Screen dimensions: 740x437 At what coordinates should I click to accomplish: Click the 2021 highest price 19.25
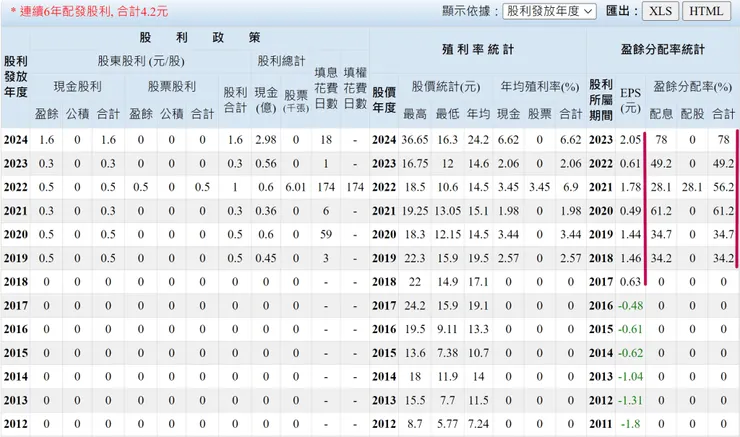tap(415, 210)
